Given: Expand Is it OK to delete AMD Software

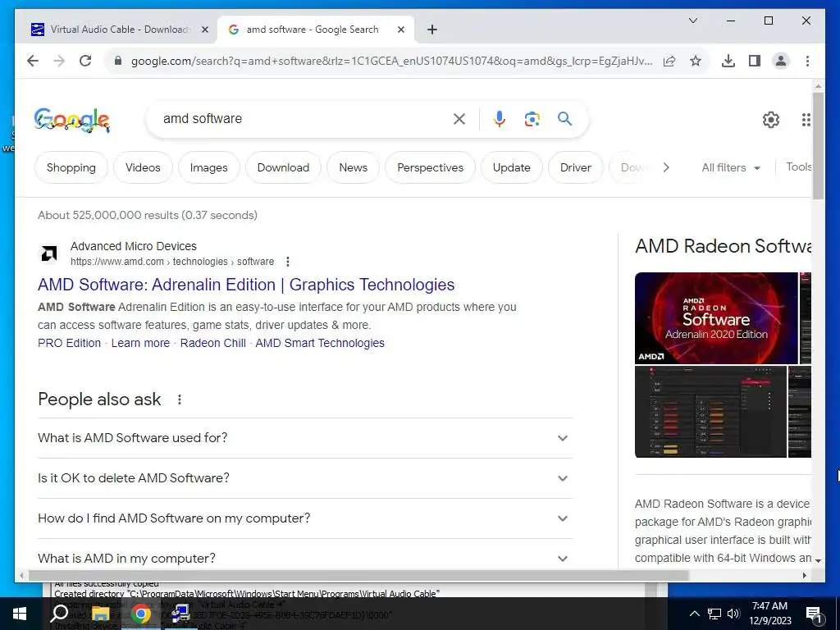Looking at the screenshot, I should pyautogui.click(x=305, y=478).
